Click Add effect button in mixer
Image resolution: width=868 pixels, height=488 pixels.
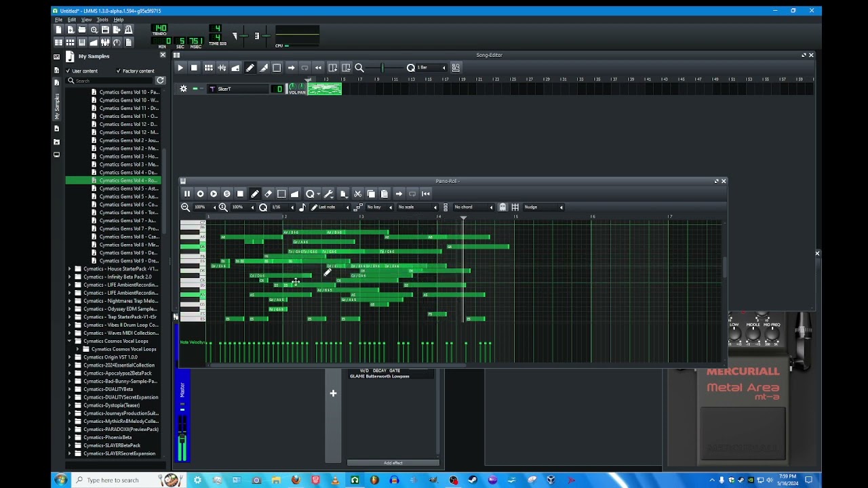393,463
